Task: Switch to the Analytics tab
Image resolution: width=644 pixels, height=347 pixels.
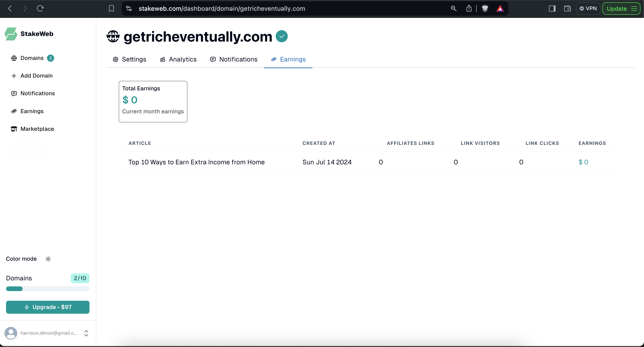Action: (x=178, y=59)
